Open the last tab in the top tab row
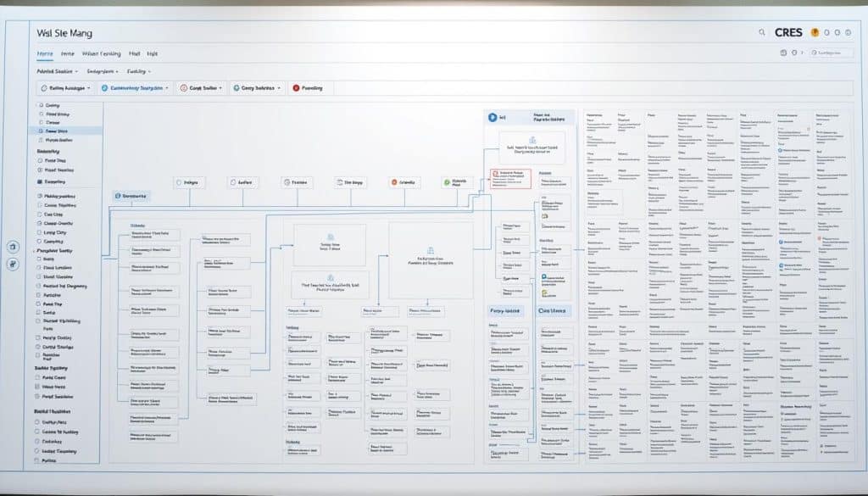This screenshot has height=496, width=868. pyautogui.click(x=153, y=53)
